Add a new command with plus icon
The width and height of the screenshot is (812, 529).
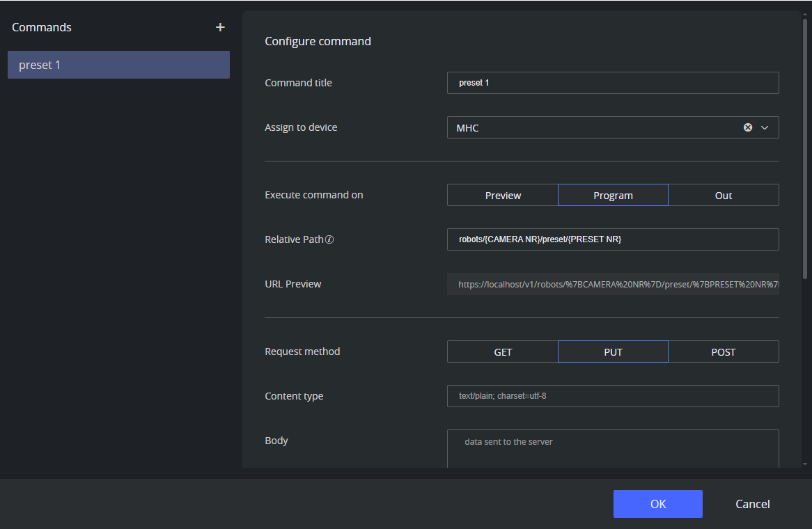[220, 27]
